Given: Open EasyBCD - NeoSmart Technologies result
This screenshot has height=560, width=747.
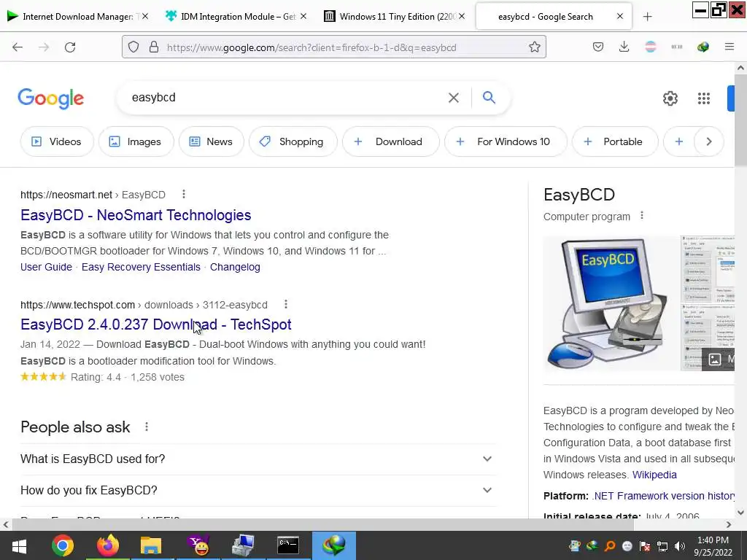Looking at the screenshot, I should (136, 215).
